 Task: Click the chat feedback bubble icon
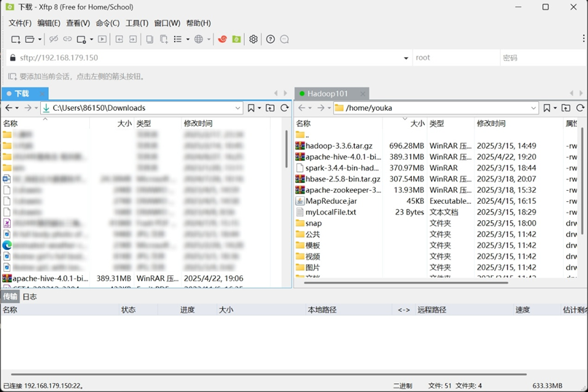[x=284, y=39]
